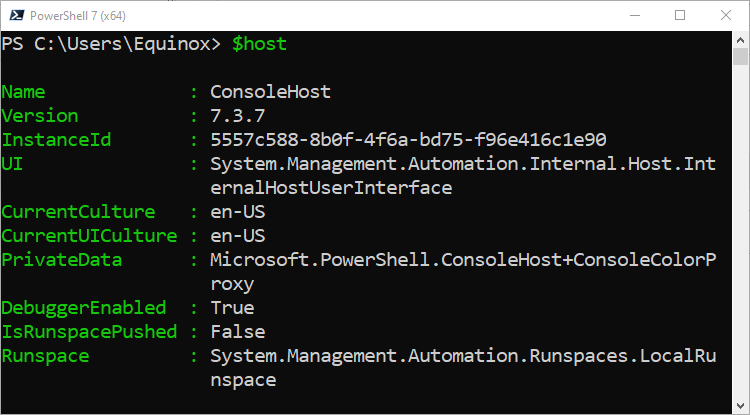The width and height of the screenshot is (750, 415).
Task: Click the en-US value beside CurrentUICulture
Action: [238, 236]
